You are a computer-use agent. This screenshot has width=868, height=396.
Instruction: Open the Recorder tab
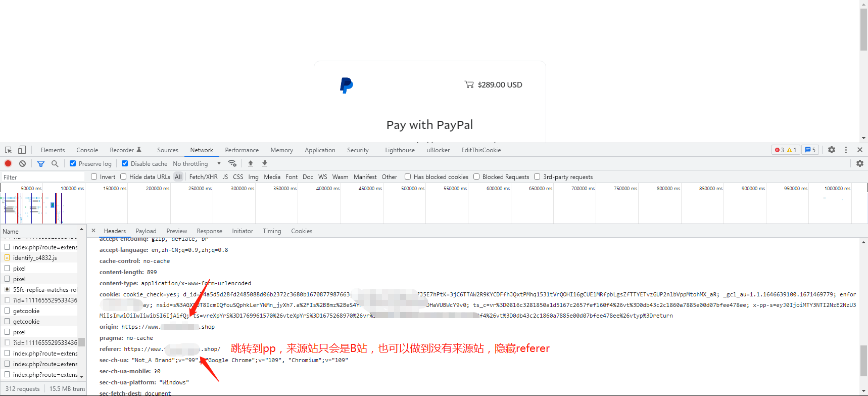(x=125, y=150)
